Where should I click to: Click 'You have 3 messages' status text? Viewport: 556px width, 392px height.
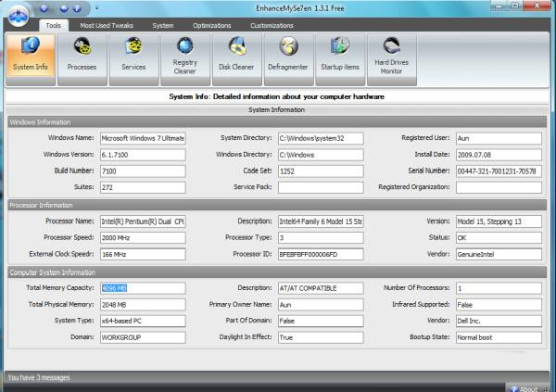[x=40, y=378]
